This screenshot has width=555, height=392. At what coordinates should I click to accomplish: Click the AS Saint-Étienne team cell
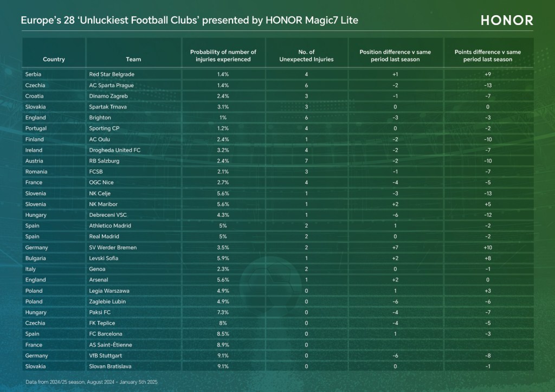(x=111, y=345)
